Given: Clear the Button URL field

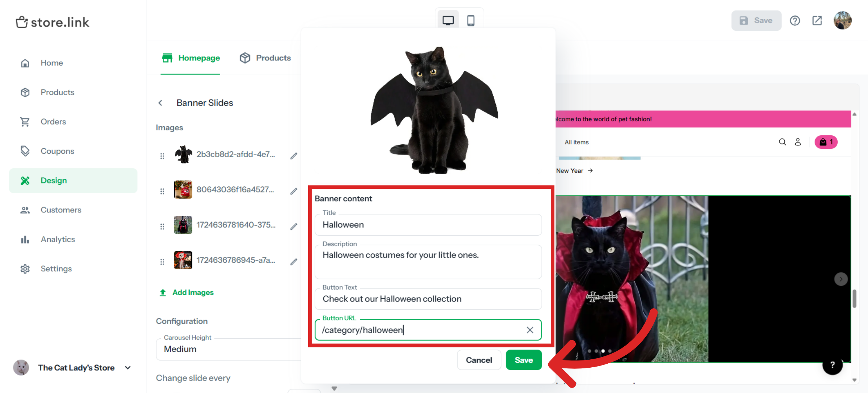Looking at the screenshot, I should [530, 330].
